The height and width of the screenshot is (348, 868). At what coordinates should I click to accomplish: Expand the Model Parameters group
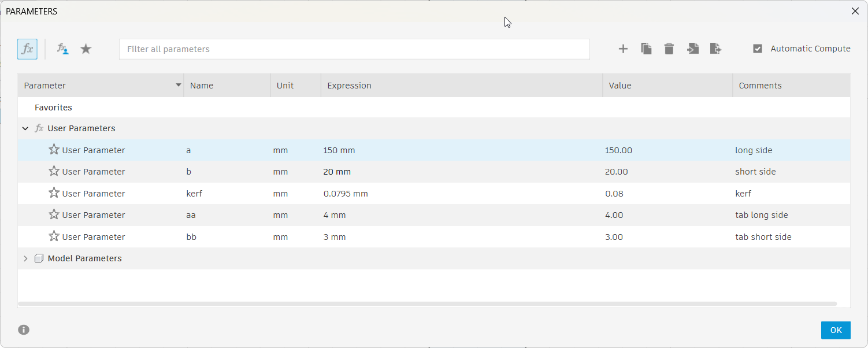pos(25,258)
